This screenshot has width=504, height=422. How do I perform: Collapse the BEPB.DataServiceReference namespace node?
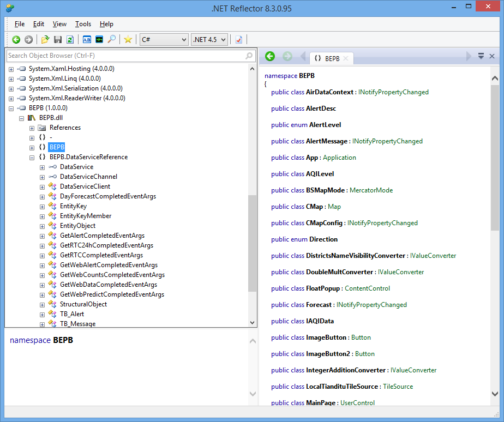pyautogui.click(x=32, y=158)
